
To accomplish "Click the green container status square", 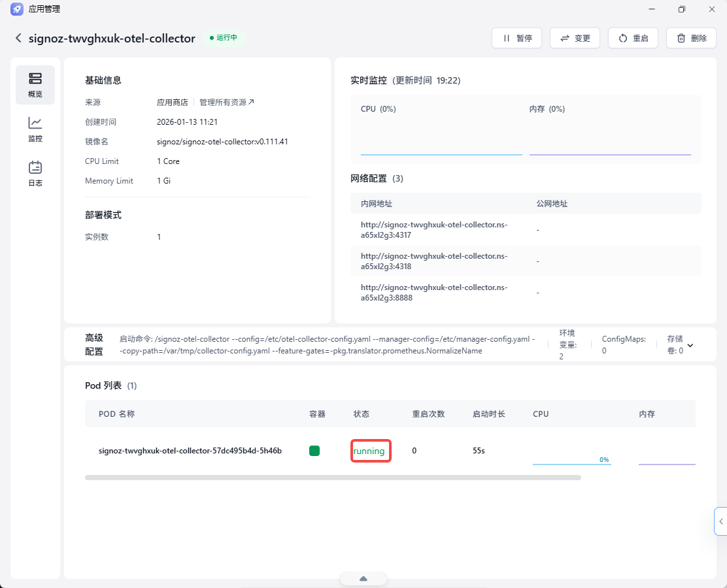I will (314, 451).
